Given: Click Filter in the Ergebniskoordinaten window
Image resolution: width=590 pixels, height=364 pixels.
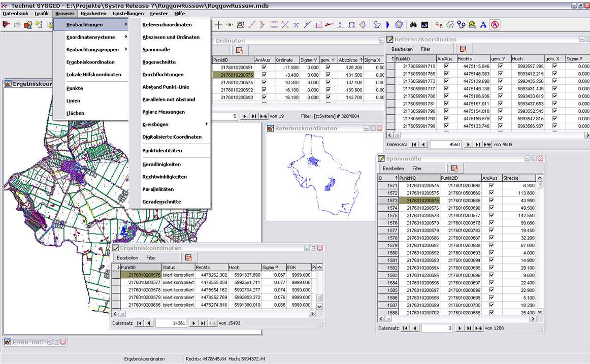Looking at the screenshot, I should [151, 258].
